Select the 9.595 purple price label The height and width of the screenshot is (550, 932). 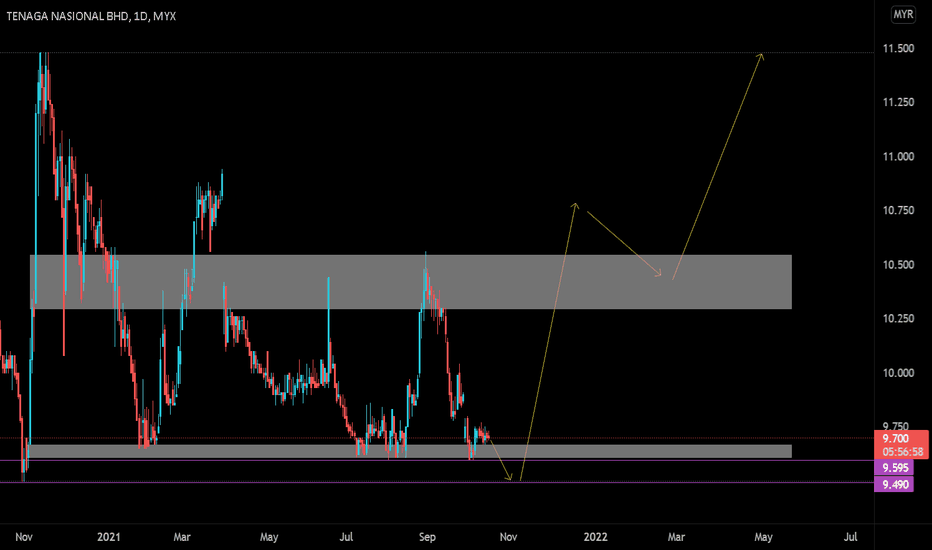coord(895,467)
